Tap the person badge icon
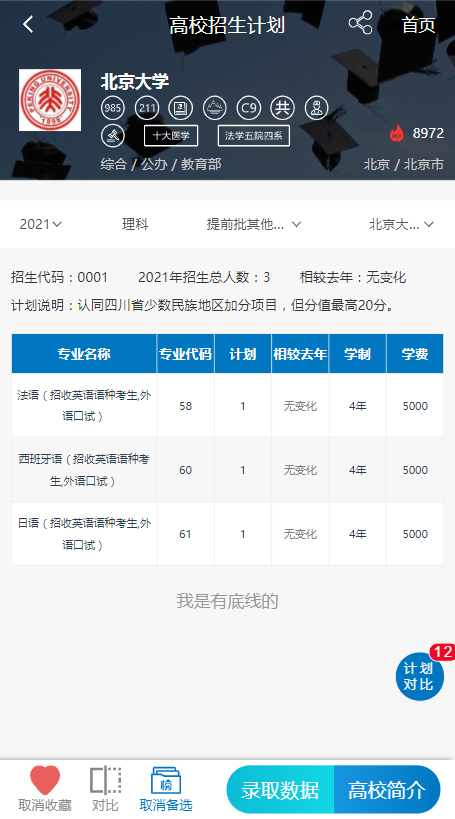Image resolution: width=455 pixels, height=819 pixels. coord(316,108)
